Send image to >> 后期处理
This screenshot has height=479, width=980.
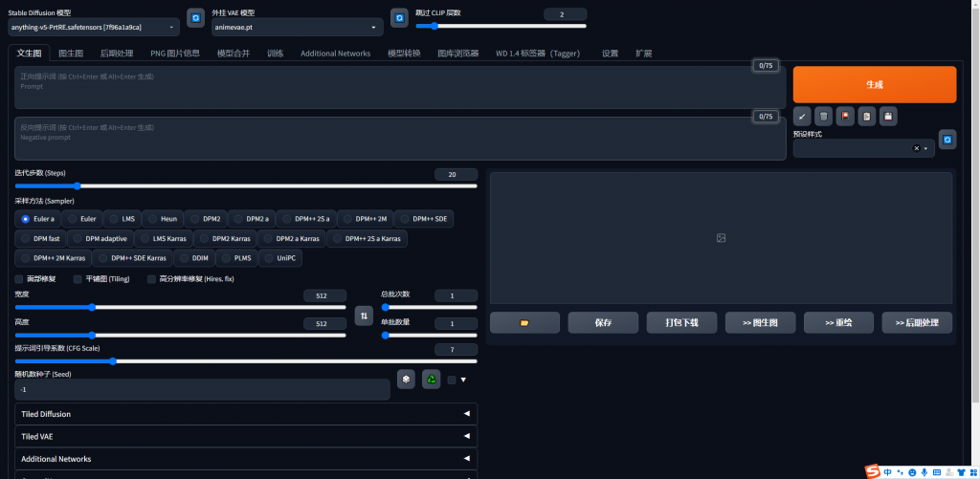click(917, 323)
